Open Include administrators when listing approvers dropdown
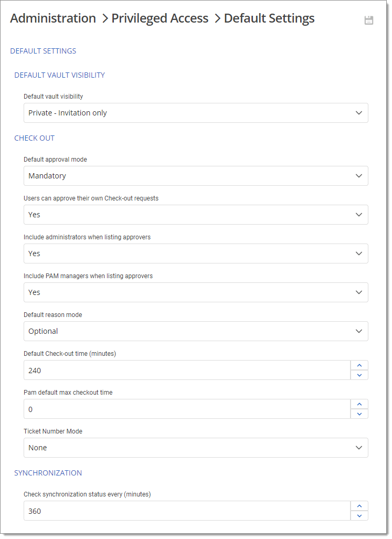 (x=196, y=253)
